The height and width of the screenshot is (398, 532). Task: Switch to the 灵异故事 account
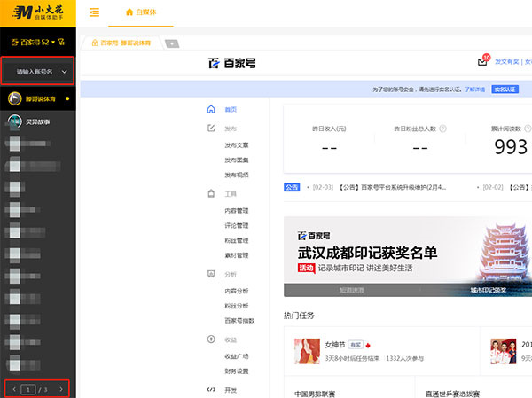pyautogui.click(x=38, y=121)
